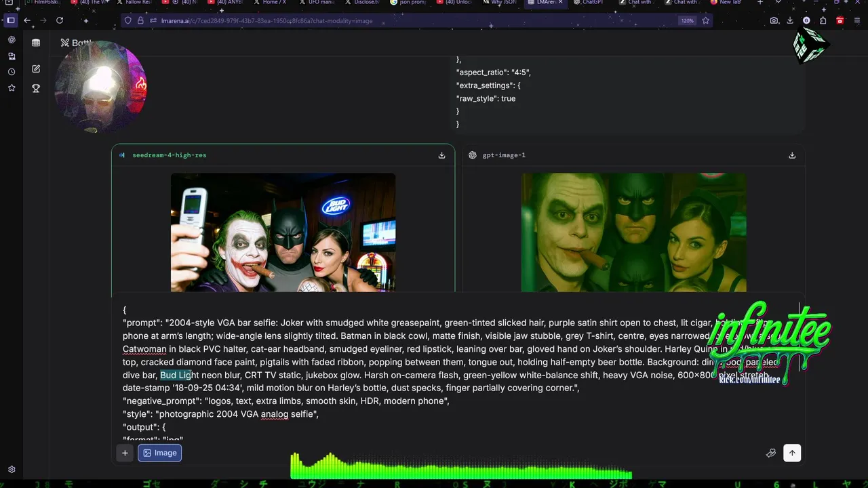
Task: Open the browser downloads panel
Action: [x=790, y=20]
